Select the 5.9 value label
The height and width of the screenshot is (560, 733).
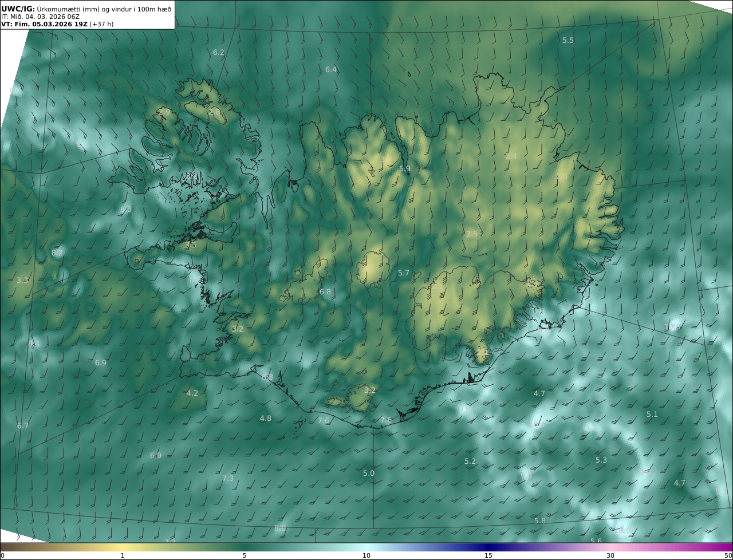pyautogui.click(x=405, y=168)
